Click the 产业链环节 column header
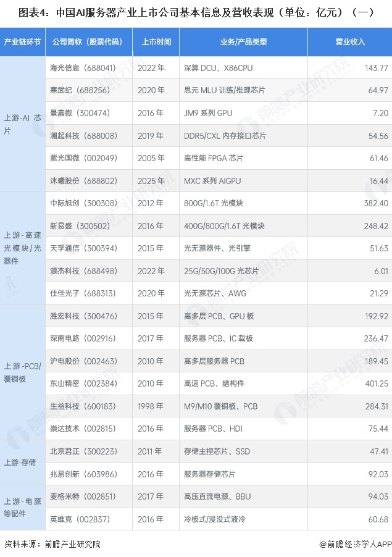392x557 pixels. click(x=22, y=42)
